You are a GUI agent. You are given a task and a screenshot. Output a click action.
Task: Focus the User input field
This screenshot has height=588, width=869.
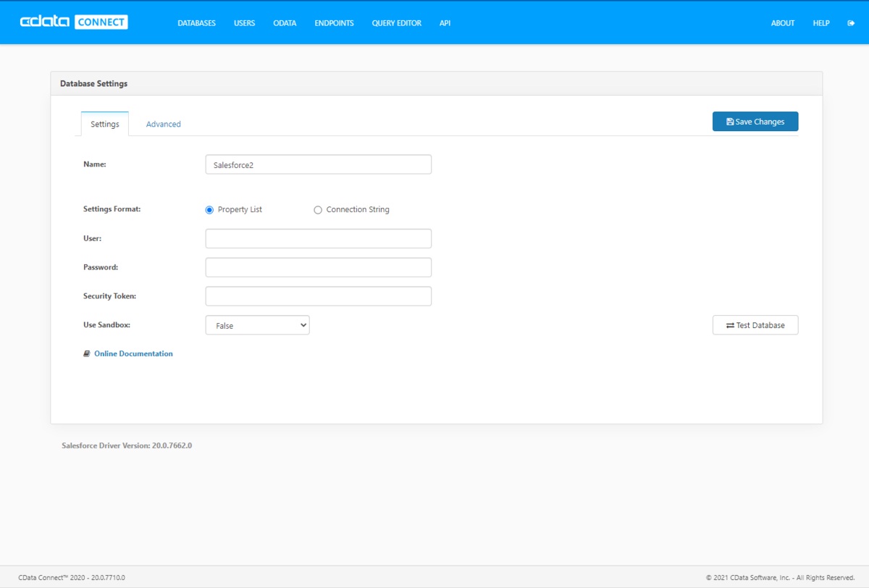(319, 238)
